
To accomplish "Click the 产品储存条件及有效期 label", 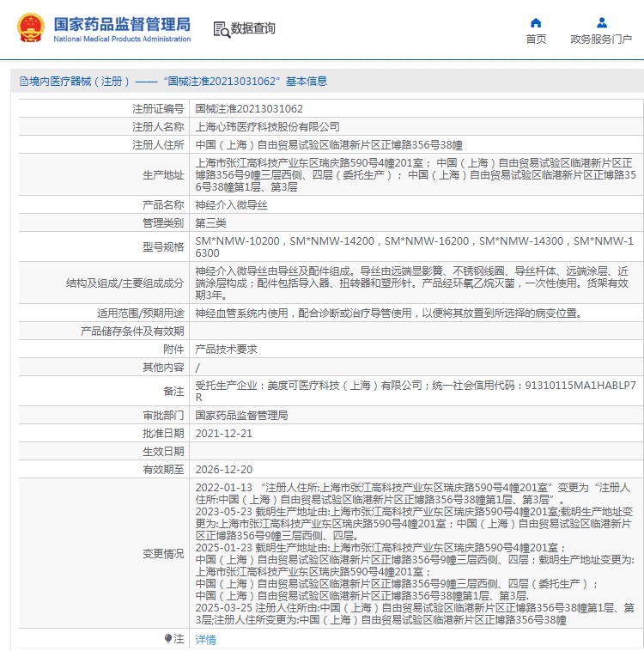I will coord(132,332).
